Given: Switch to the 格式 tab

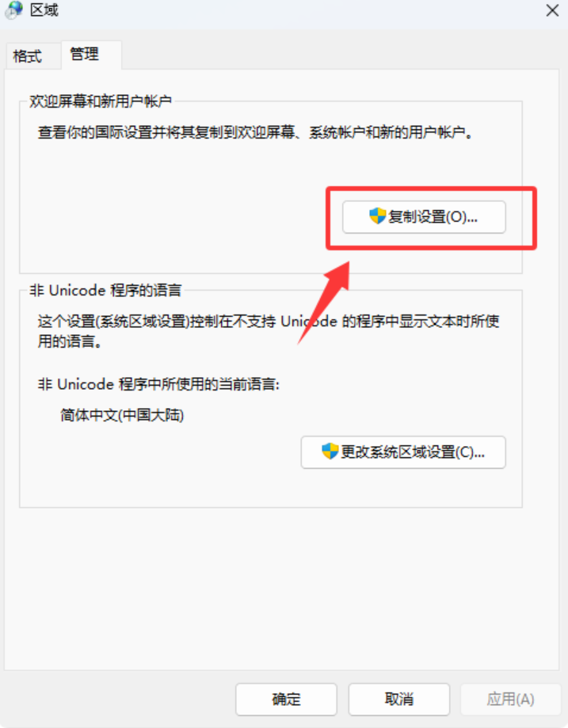Looking at the screenshot, I should pyautogui.click(x=28, y=56).
